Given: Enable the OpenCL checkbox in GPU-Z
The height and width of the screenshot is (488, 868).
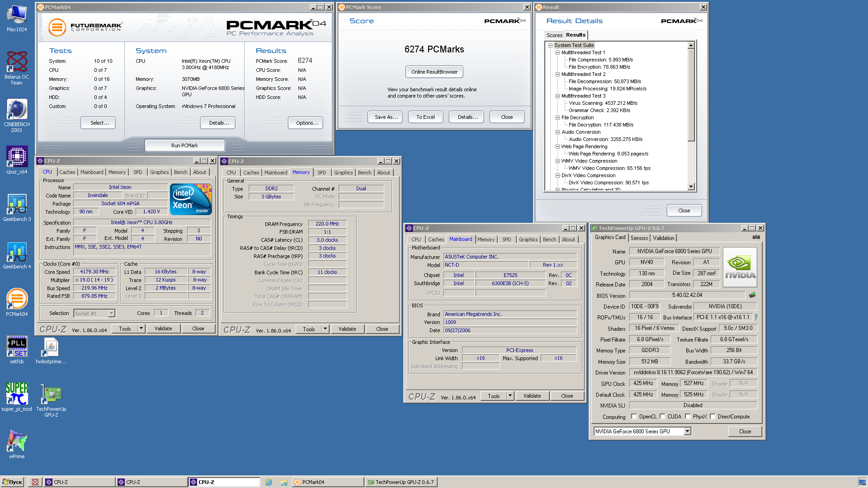Looking at the screenshot, I should [x=634, y=417].
